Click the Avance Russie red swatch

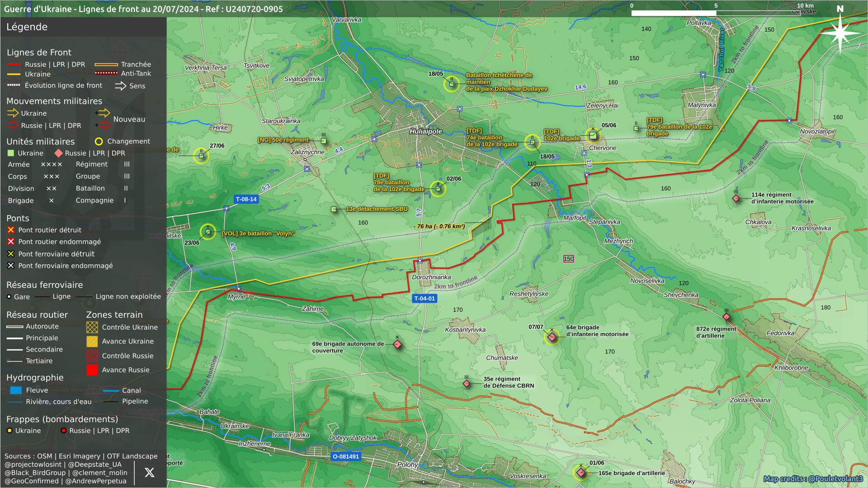pyautogui.click(x=92, y=370)
